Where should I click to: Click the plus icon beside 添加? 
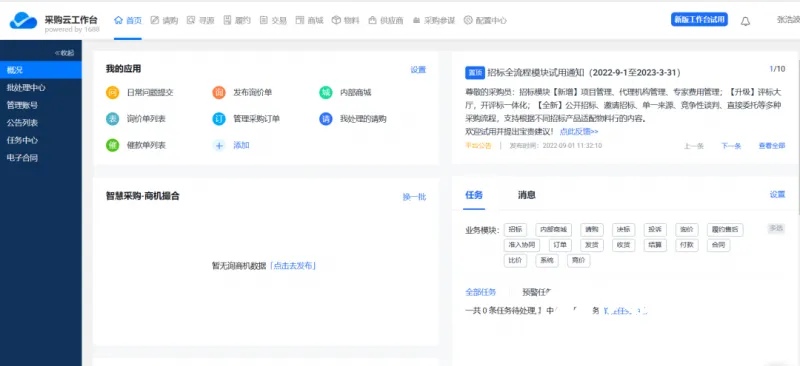[219, 145]
